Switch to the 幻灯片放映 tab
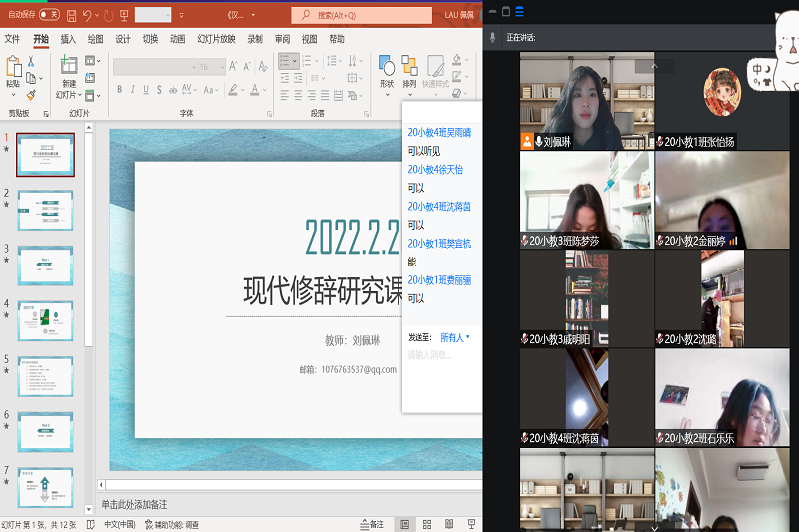This screenshot has width=799, height=532. [x=216, y=39]
